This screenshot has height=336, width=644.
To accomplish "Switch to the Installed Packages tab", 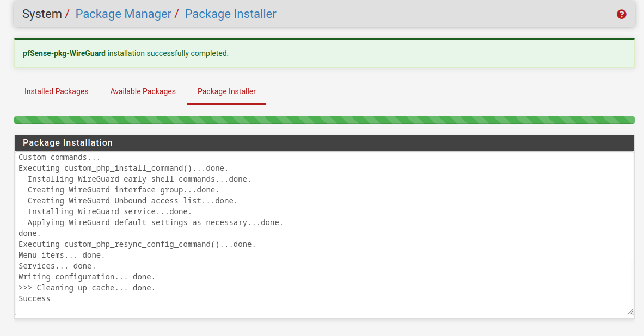I will click(x=56, y=91).
